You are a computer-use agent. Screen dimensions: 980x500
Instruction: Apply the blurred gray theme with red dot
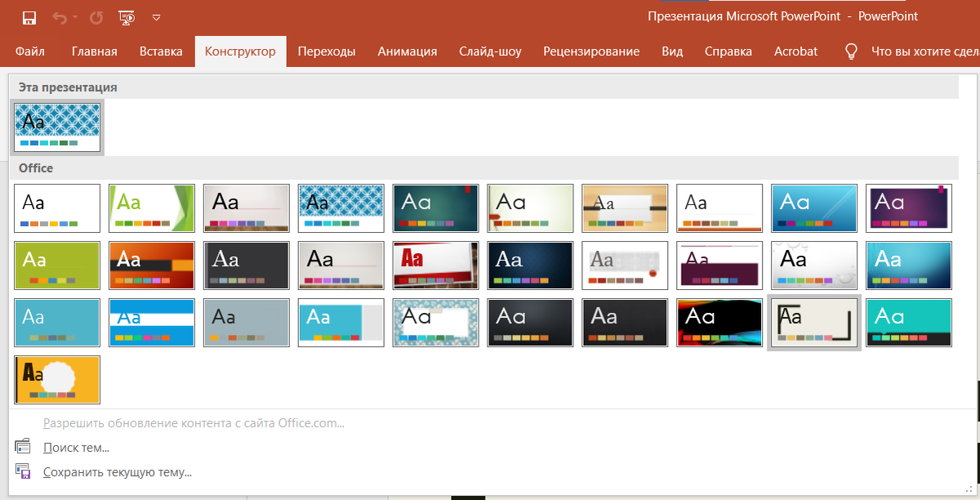[x=626, y=266]
